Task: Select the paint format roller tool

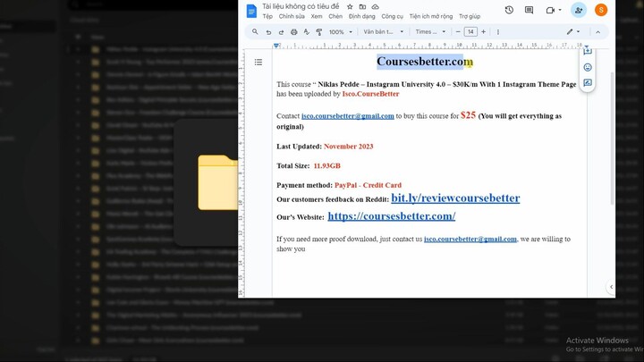Action: 319,31
